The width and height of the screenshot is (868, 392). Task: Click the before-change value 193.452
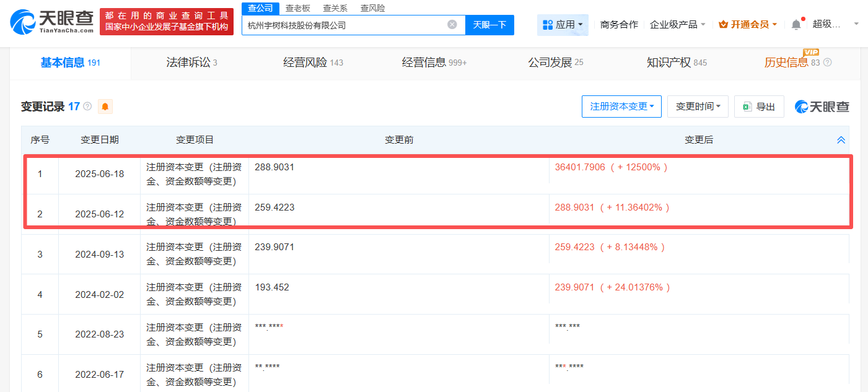[x=272, y=287]
